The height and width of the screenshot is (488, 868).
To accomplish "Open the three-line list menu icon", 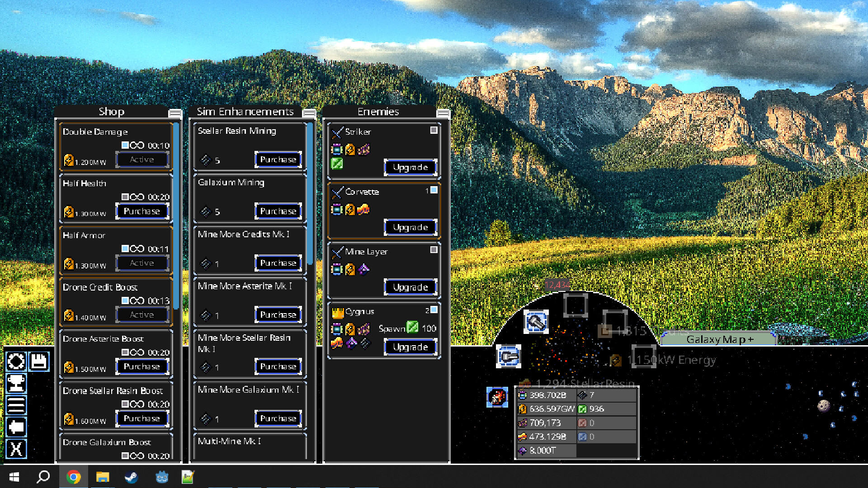I will pyautogui.click(x=16, y=405).
